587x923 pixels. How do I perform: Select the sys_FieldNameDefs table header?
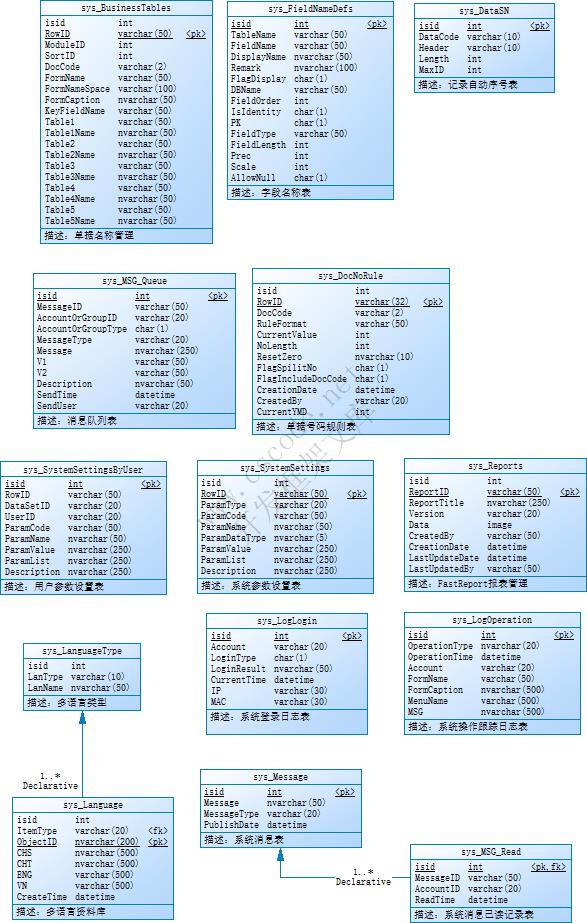(x=310, y=9)
